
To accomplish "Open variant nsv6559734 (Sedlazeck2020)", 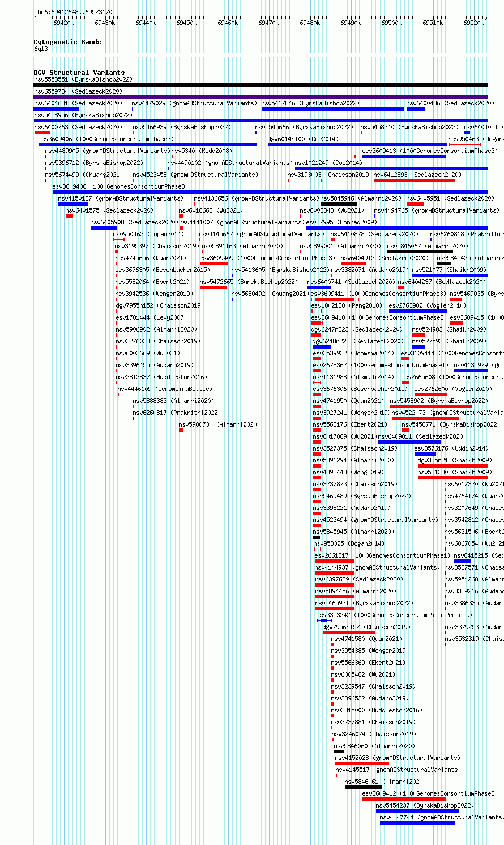I will coord(78,92).
